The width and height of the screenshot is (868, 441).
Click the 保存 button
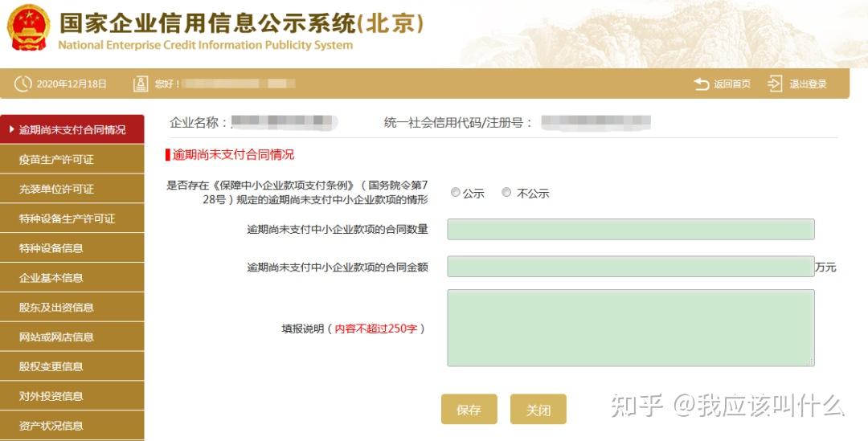(469, 410)
